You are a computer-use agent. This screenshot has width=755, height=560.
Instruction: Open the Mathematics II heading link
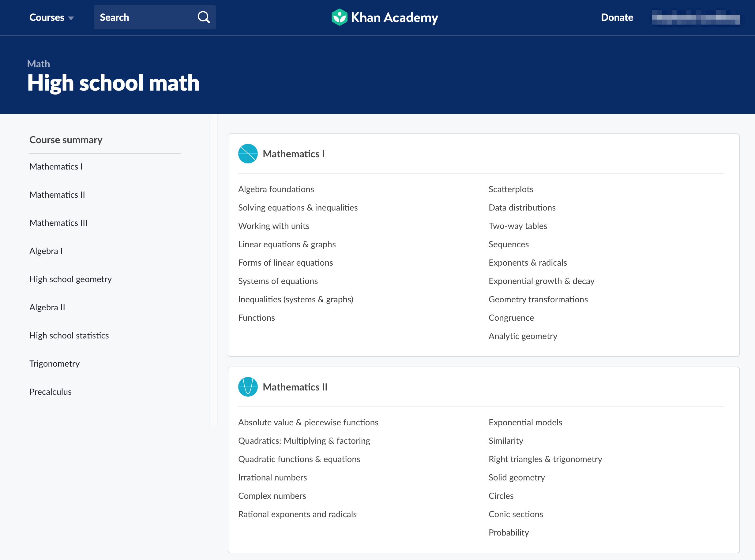tap(295, 387)
